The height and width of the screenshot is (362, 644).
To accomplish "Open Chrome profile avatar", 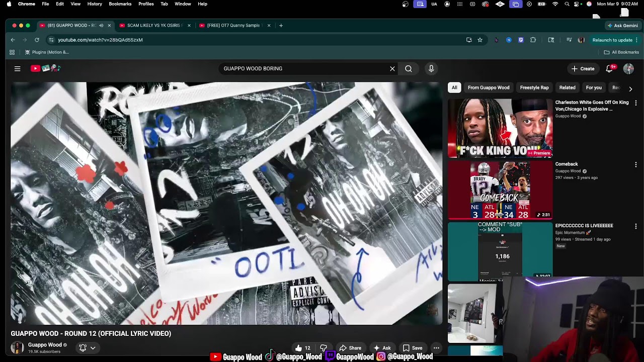I will [x=581, y=40].
